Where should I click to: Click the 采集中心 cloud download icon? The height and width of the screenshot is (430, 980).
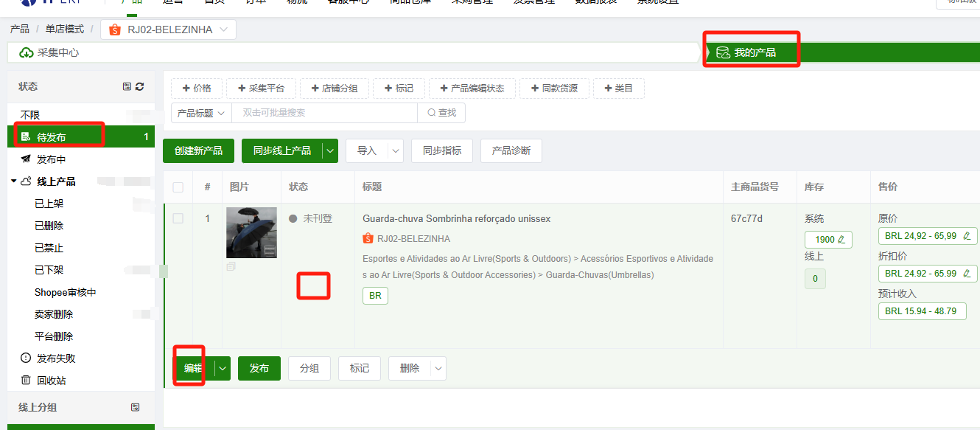tap(27, 53)
